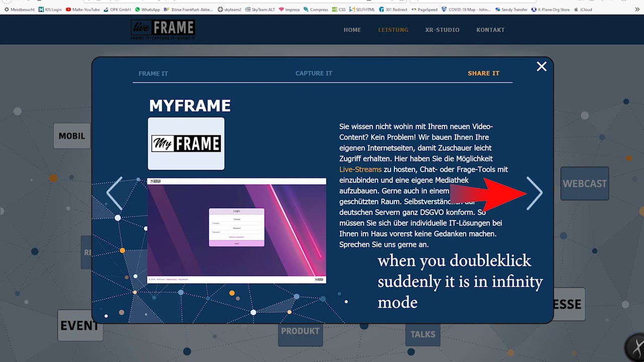Open the X-Plane.Org Store bookmark

click(551, 10)
